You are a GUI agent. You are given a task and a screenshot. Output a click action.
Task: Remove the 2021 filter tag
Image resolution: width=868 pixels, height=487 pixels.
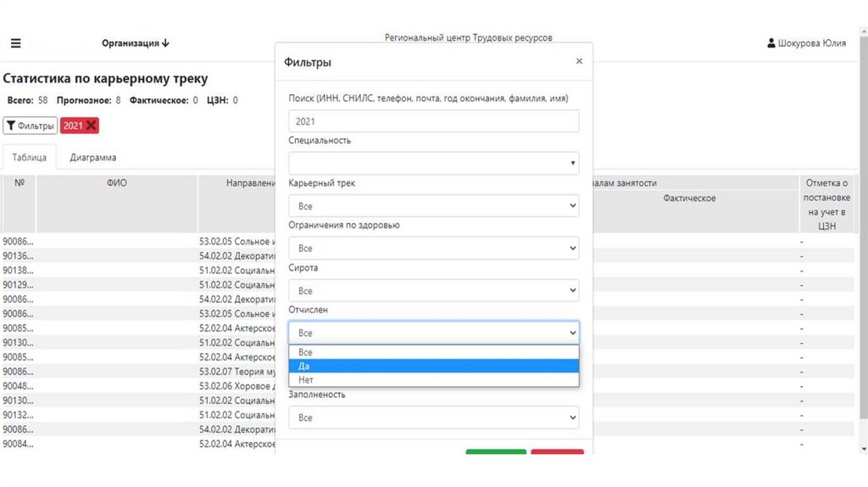coord(92,126)
